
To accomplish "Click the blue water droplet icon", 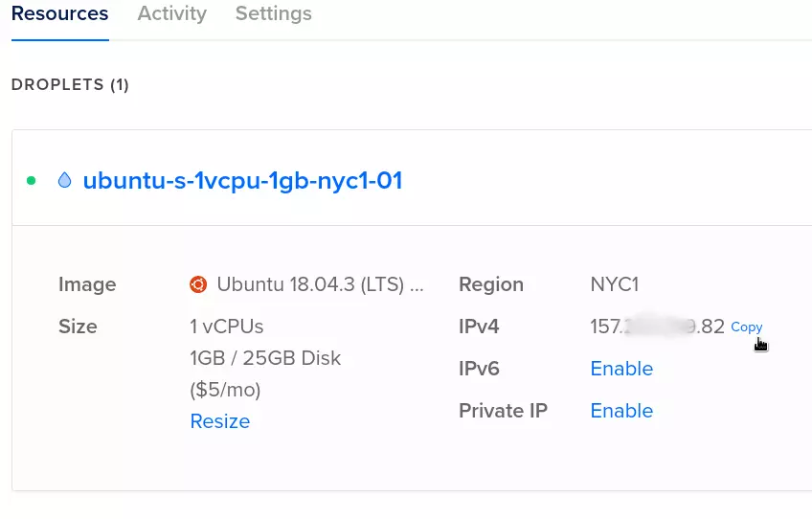I will (64, 180).
